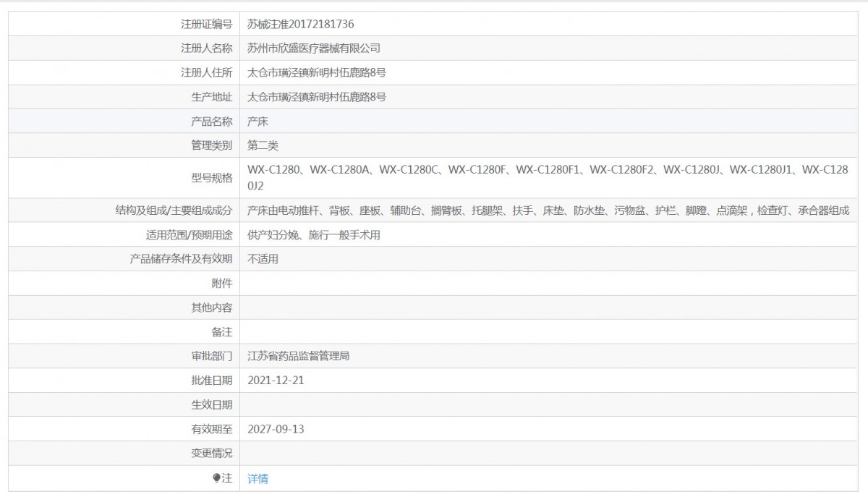This screenshot has width=868, height=497.
Task: Click the 审批部门 label
Action: tap(211, 356)
